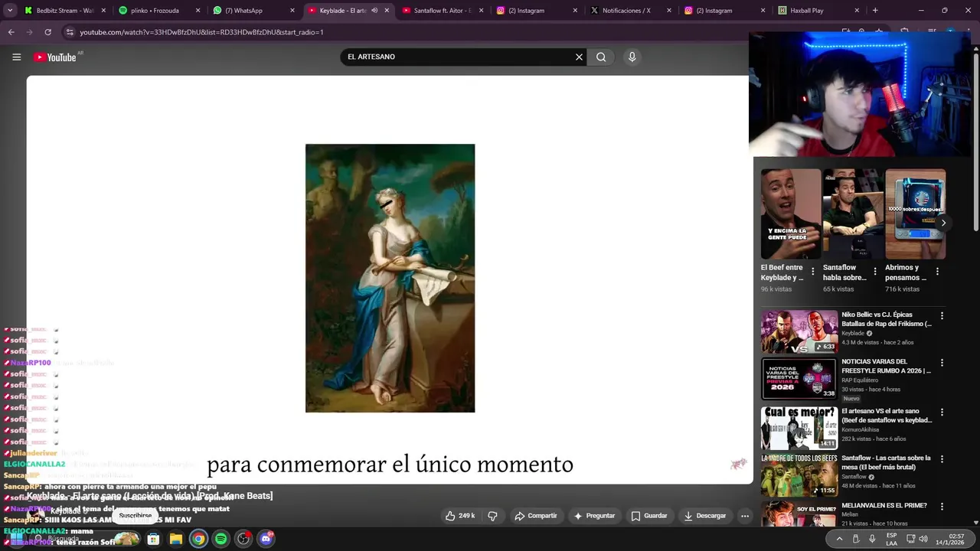Close the WhatsApp tab
980x551 pixels.
pyautogui.click(x=292, y=11)
